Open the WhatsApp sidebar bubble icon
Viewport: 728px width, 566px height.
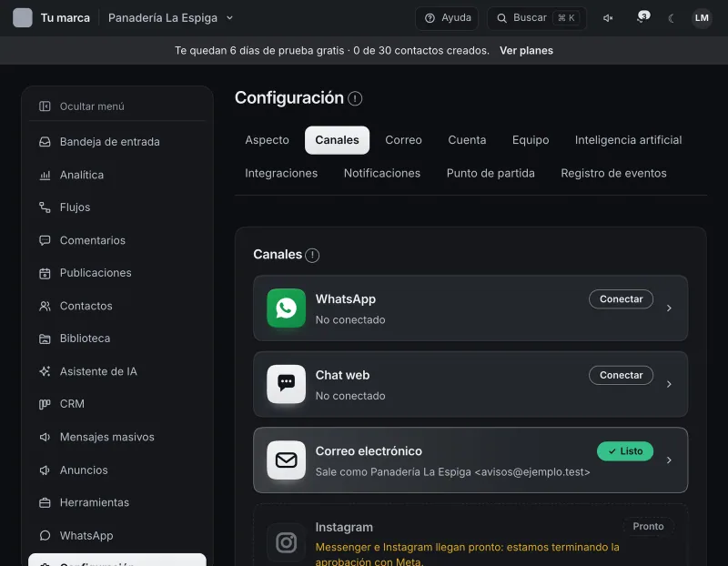(x=45, y=535)
